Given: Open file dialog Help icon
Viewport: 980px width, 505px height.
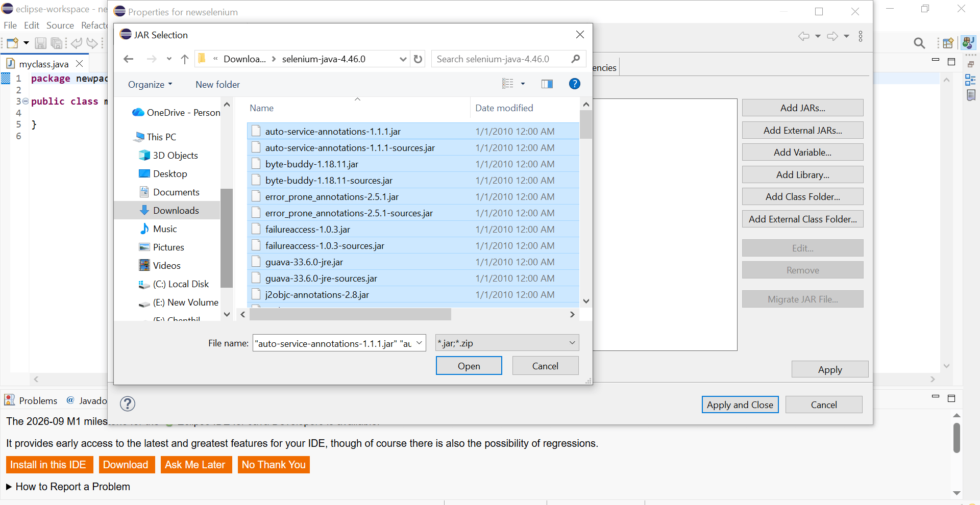Looking at the screenshot, I should 575,84.
